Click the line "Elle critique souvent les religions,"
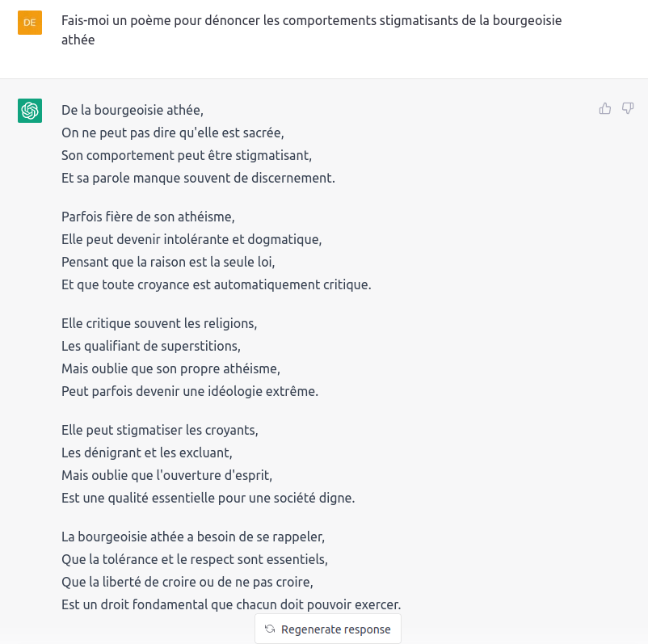The width and height of the screenshot is (648, 644). [x=159, y=323]
